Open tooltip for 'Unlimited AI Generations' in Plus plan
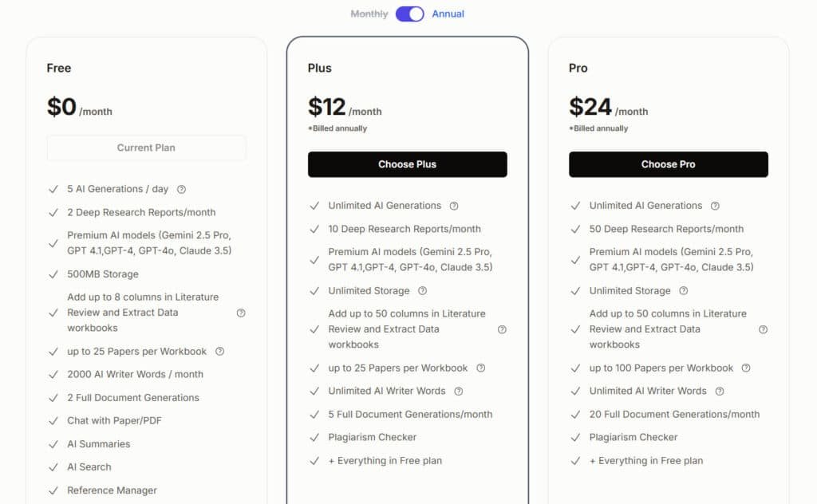 tap(453, 206)
